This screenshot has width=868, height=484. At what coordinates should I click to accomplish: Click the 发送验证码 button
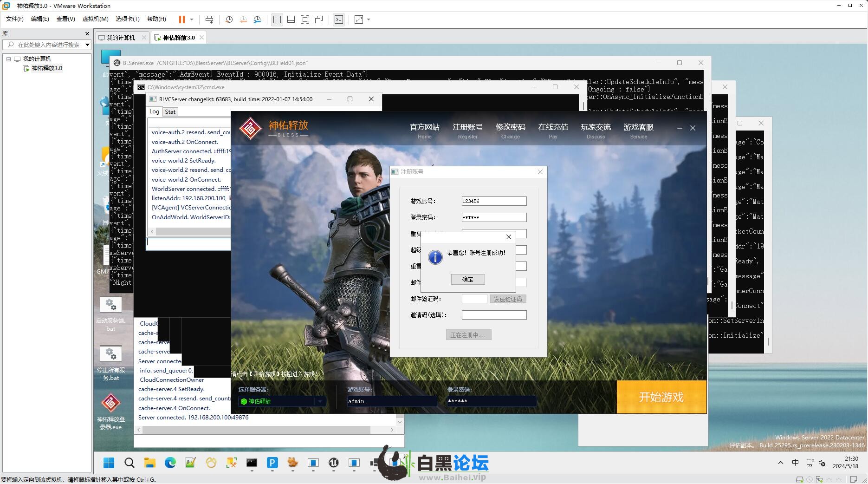click(508, 299)
